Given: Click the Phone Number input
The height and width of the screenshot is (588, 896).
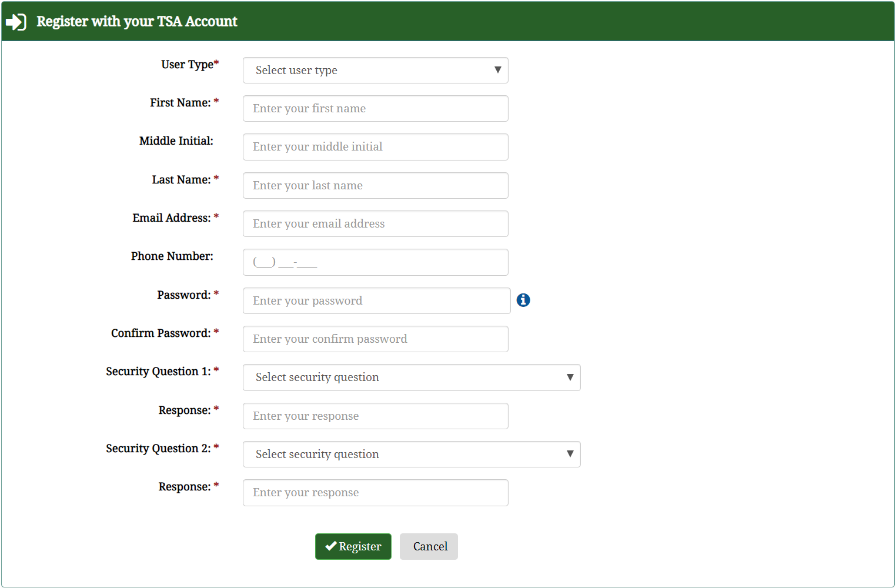Looking at the screenshot, I should [375, 262].
